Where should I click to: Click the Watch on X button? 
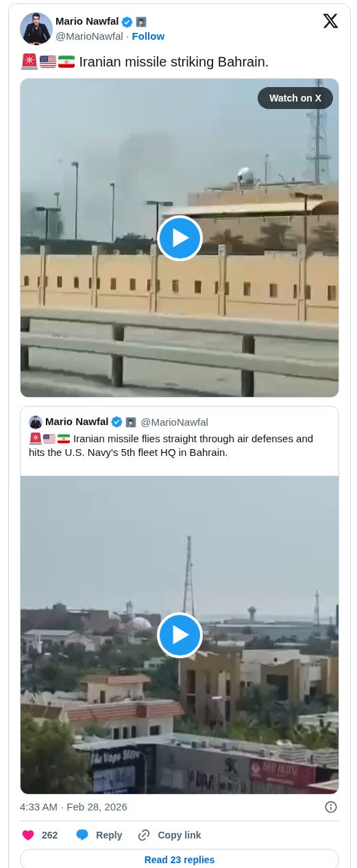point(295,98)
